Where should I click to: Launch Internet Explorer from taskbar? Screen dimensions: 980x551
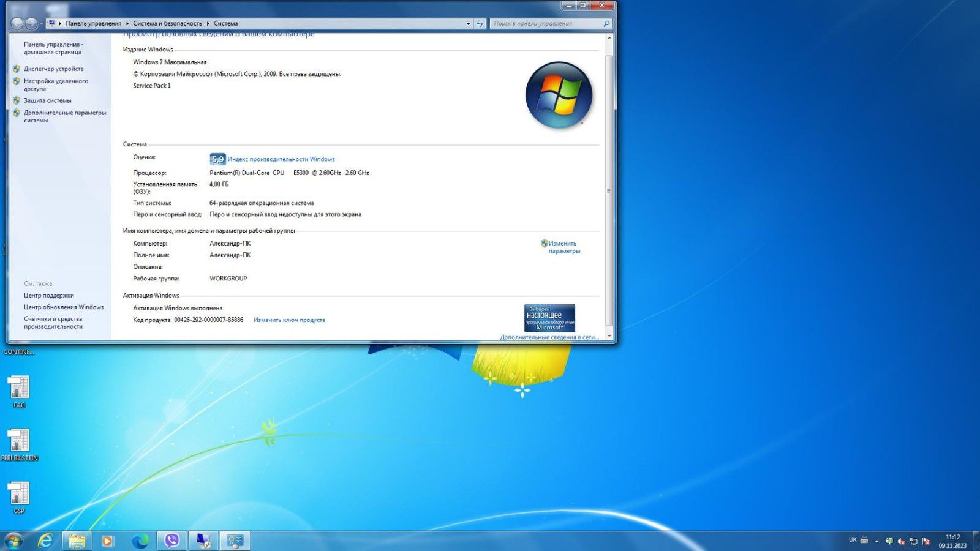[x=45, y=541]
